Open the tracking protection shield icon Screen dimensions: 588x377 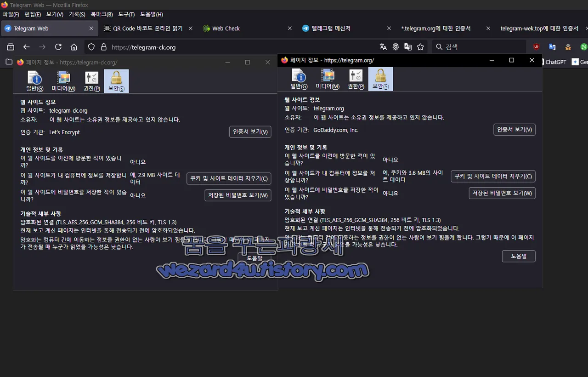tap(91, 47)
